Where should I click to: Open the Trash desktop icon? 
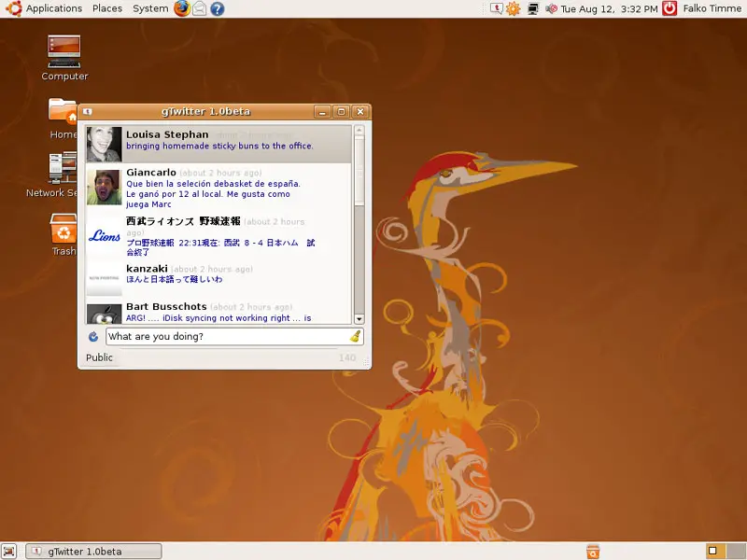(63, 234)
